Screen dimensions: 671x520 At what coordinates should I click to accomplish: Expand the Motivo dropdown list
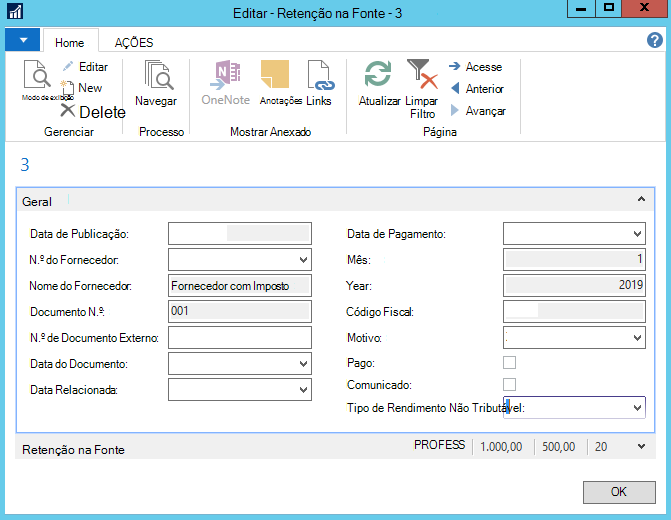(637, 338)
